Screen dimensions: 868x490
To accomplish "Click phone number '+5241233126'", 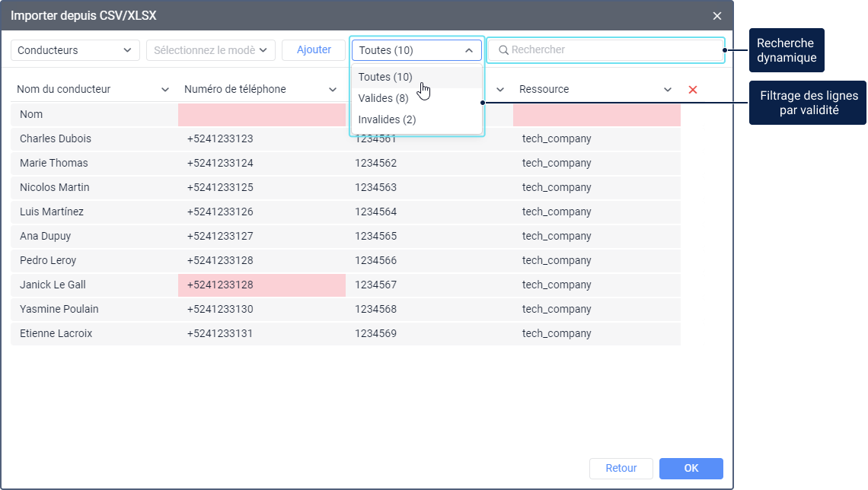I will (220, 212).
